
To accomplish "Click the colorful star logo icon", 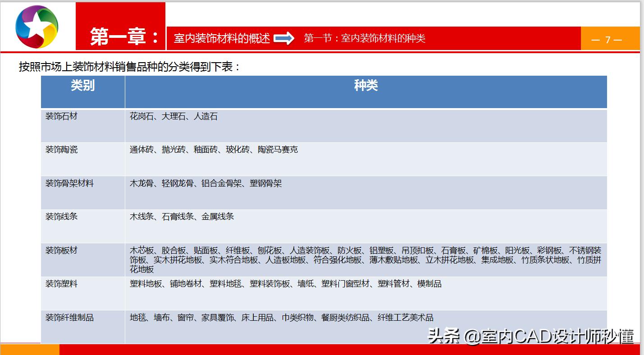I will coord(36,27).
